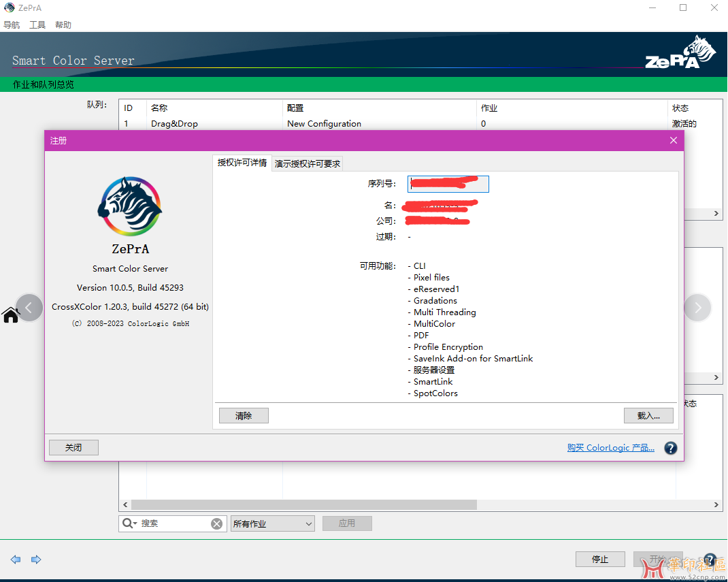Open the 工具 menu
The height and width of the screenshot is (582, 728).
(37, 25)
